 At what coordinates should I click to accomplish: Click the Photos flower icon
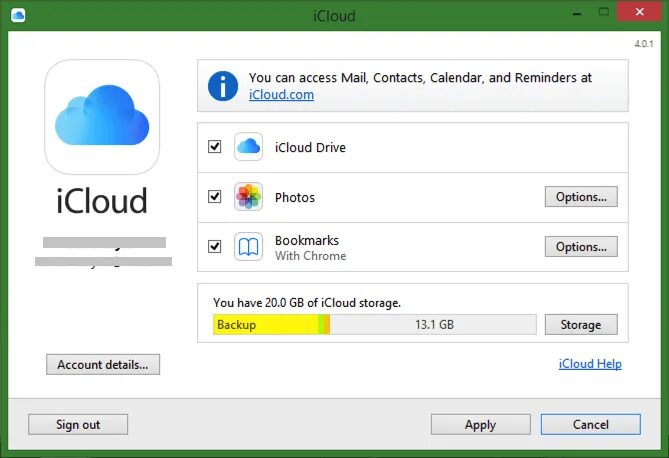(x=248, y=197)
